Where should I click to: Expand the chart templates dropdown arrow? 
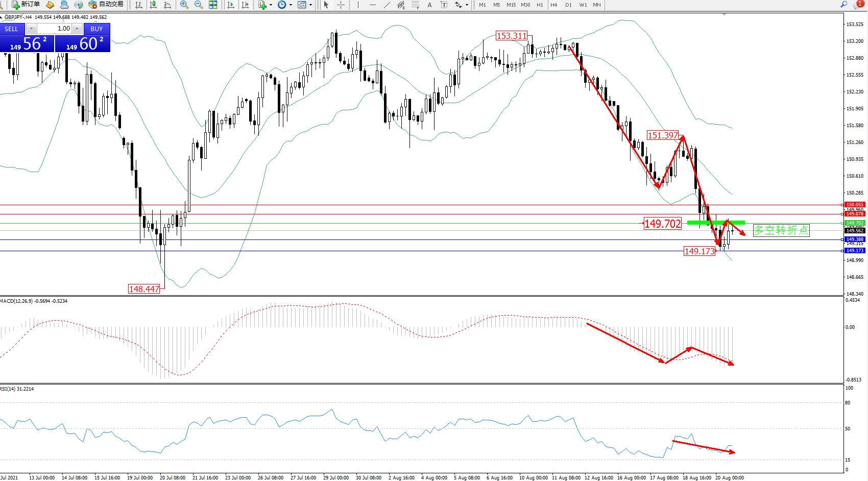[310, 5]
